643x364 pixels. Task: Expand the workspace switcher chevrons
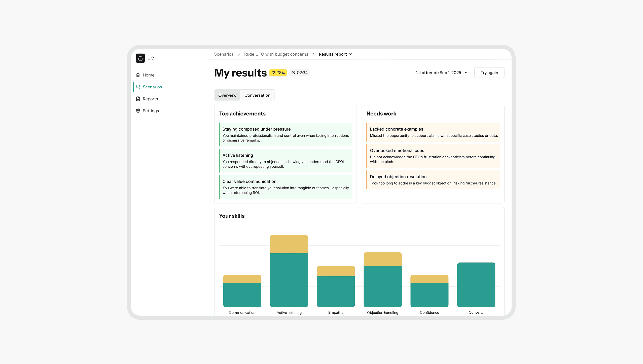(x=153, y=58)
